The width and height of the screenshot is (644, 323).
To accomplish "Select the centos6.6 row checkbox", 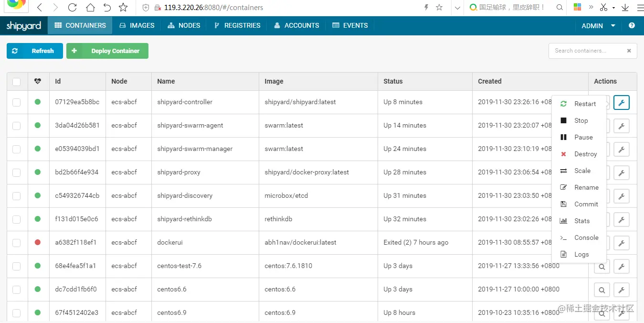I will [17, 290].
